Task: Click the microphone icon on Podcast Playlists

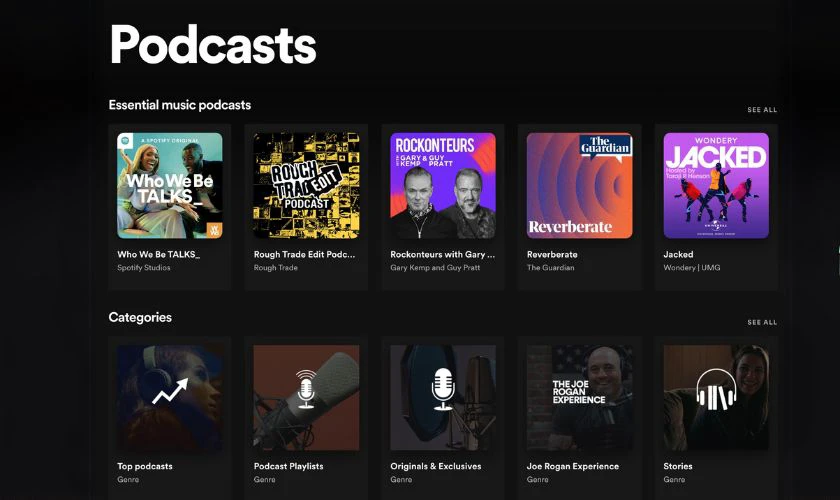Action: click(x=306, y=389)
